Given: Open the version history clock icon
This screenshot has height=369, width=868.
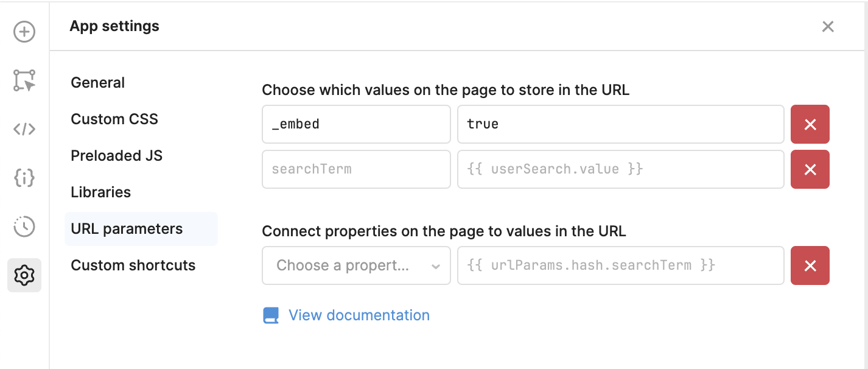Looking at the screenshot, I should [24, 227].
